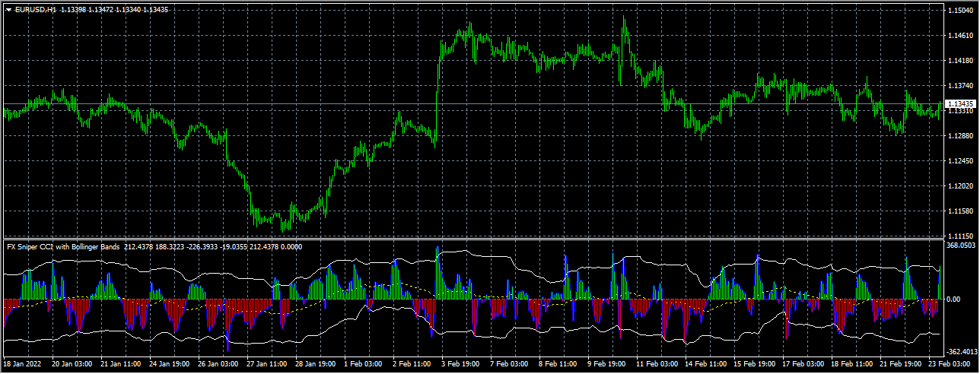
Task: Click the 1.13740 price scale label
Action: click(x=958, y=86)
